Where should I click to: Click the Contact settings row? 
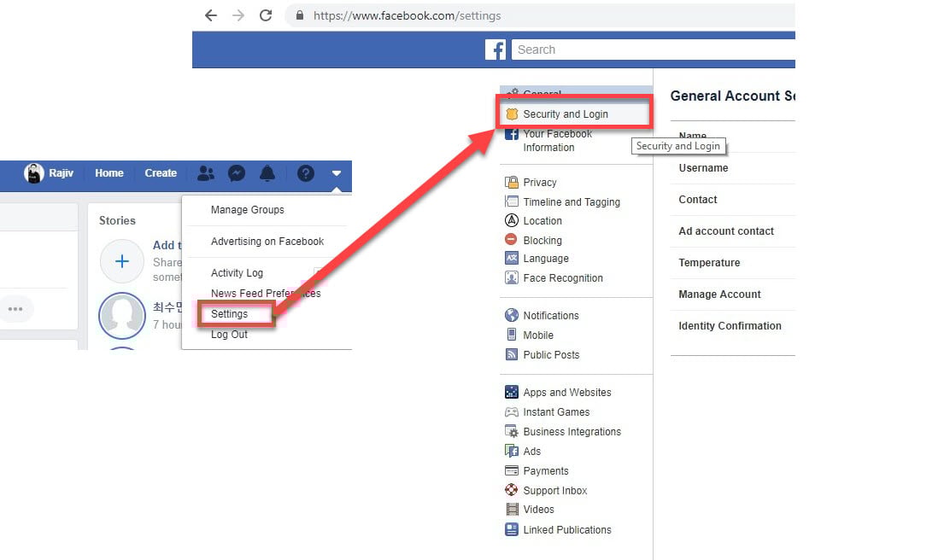coord(732,199)
